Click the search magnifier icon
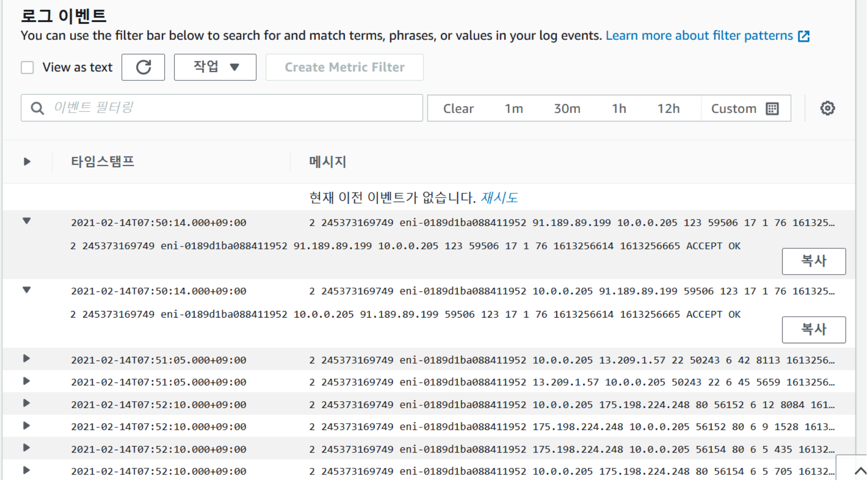Viewport: 868px width, 481px height. (37, 108)
